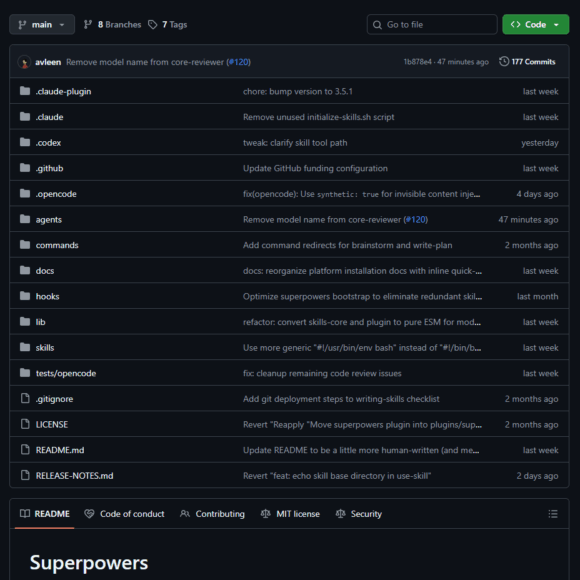This screenshot has height=580, width=580.
Task: Click the .opencode folder icon
Action: pyautogui.click(x=25, y=193)
